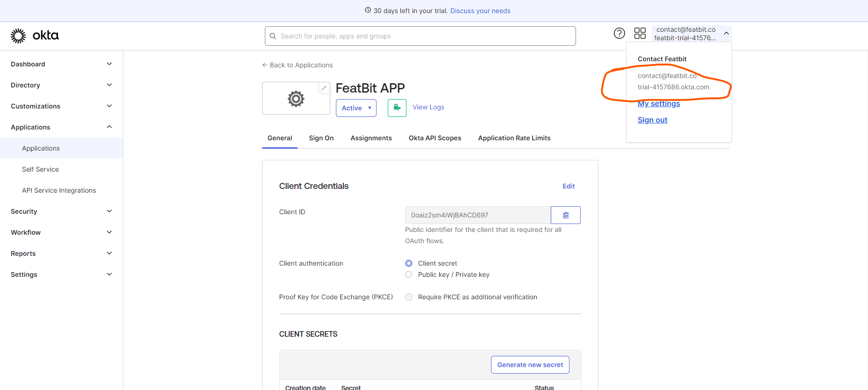This screenshot has width=868, height=390.
Task: Click the FeatBit APP gear logo
Action: [296, 99]
